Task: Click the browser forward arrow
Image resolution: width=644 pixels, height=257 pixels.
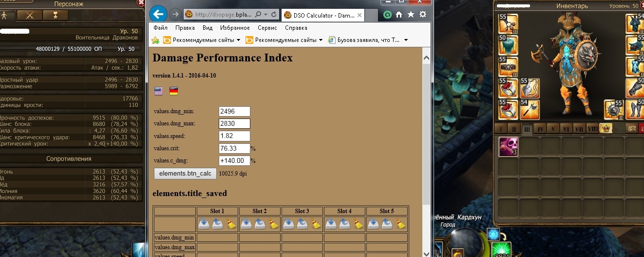Action: click(x=175, y=14)
